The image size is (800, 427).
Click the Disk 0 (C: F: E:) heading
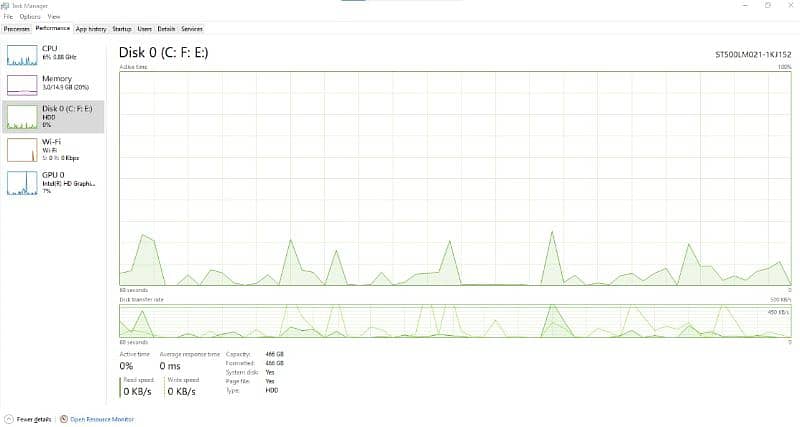164,53
